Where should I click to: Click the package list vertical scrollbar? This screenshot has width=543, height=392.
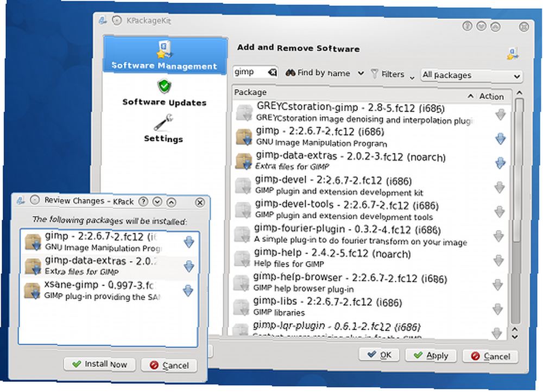(517, 211)
